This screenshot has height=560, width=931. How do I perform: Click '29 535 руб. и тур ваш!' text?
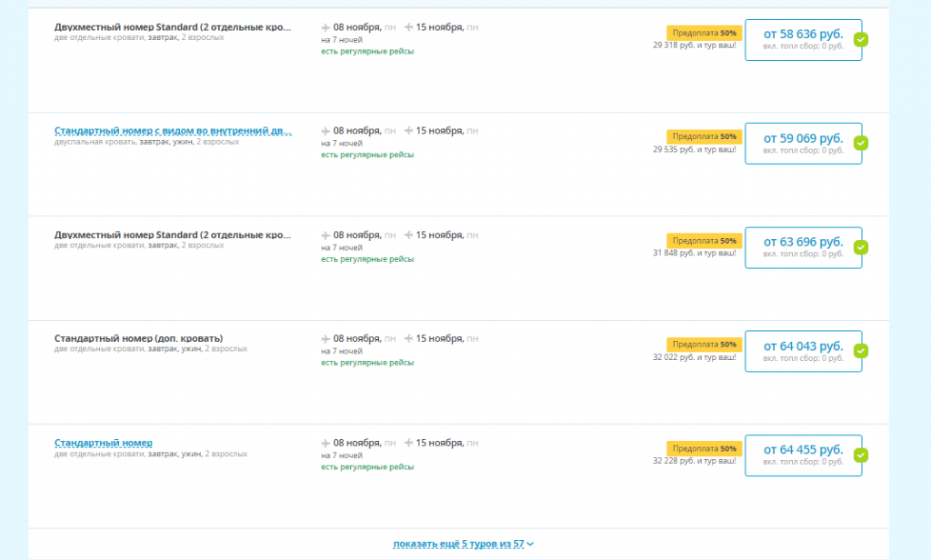coord(695,150)
